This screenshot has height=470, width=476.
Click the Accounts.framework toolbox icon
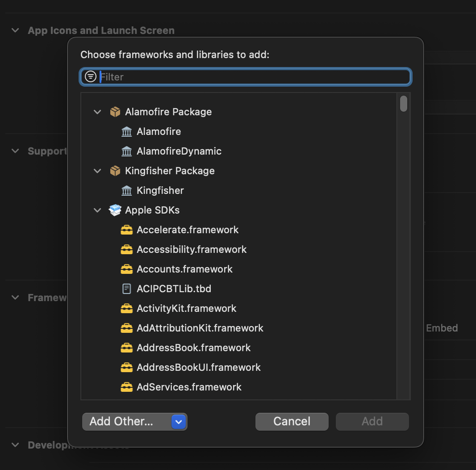(x=126, y=269)
